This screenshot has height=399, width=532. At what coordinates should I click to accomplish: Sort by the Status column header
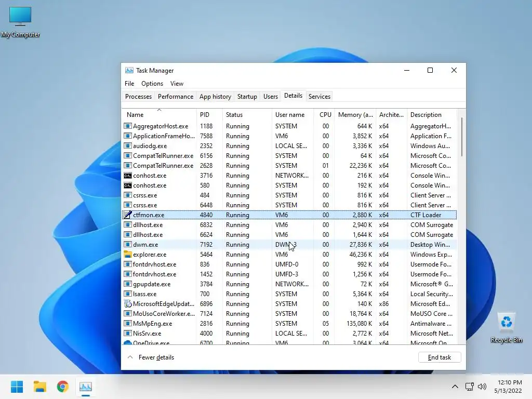[247, 114]
